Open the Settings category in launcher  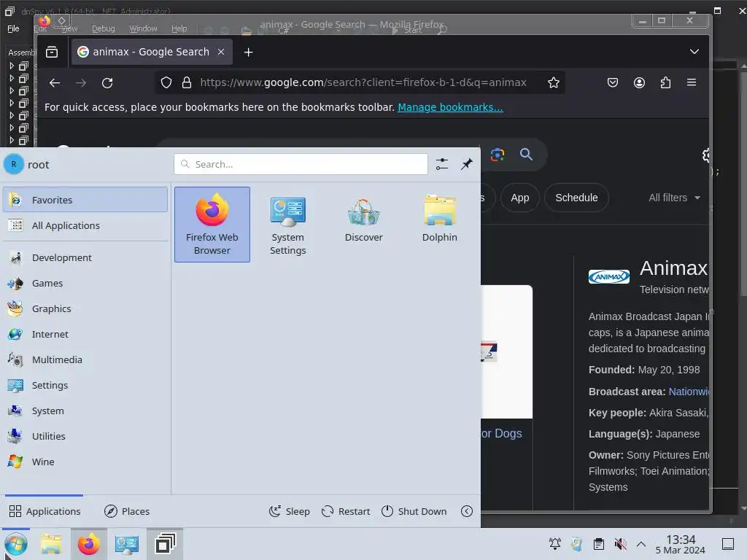click(85, 385)
